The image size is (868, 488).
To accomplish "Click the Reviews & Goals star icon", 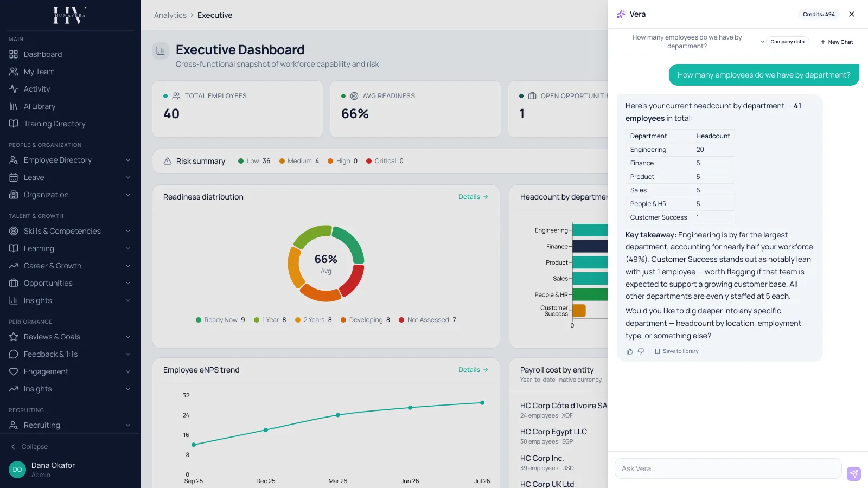I will 14,337.
